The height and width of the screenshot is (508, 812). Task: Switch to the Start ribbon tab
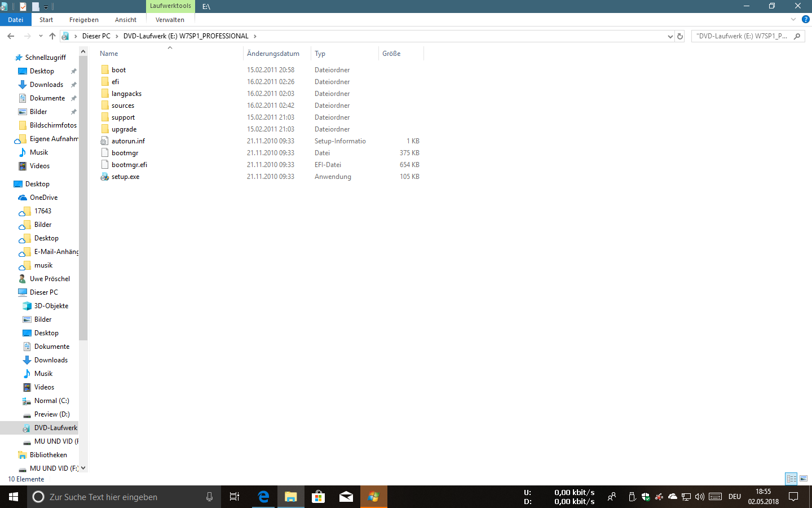(46, 20)
